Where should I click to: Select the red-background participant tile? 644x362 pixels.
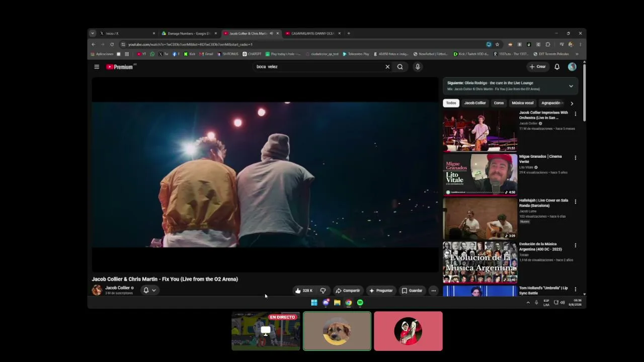click(408, 331)
